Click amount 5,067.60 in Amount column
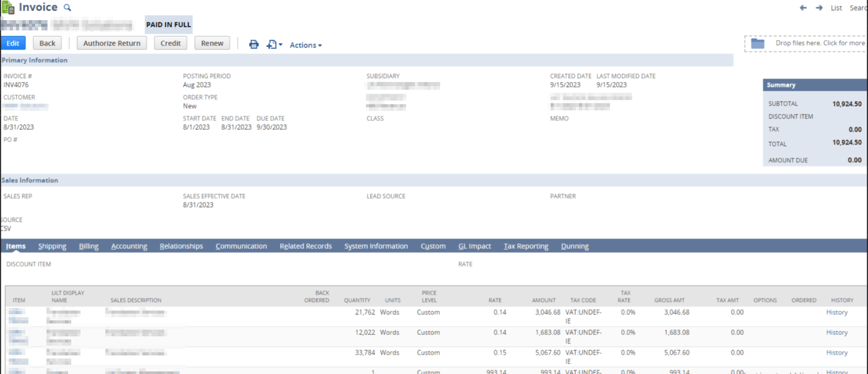Screen dimensions: 868x374 [x=548, y=352]
